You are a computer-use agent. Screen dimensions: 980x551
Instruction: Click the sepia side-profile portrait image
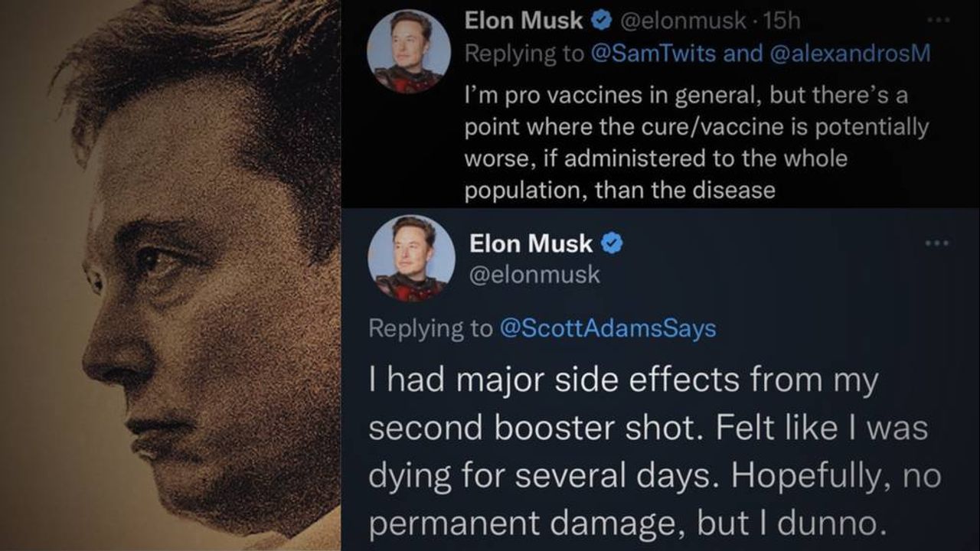(170, 275)
